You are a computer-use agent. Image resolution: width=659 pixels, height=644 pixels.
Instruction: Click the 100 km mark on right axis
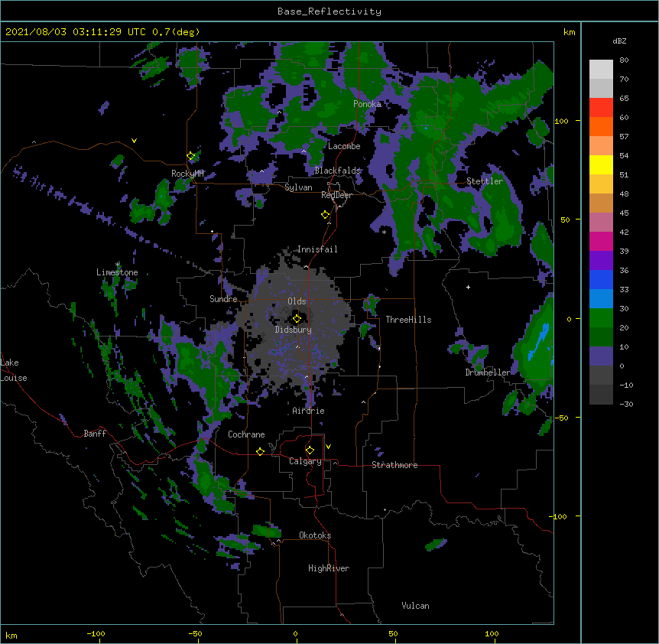(561, 121)
